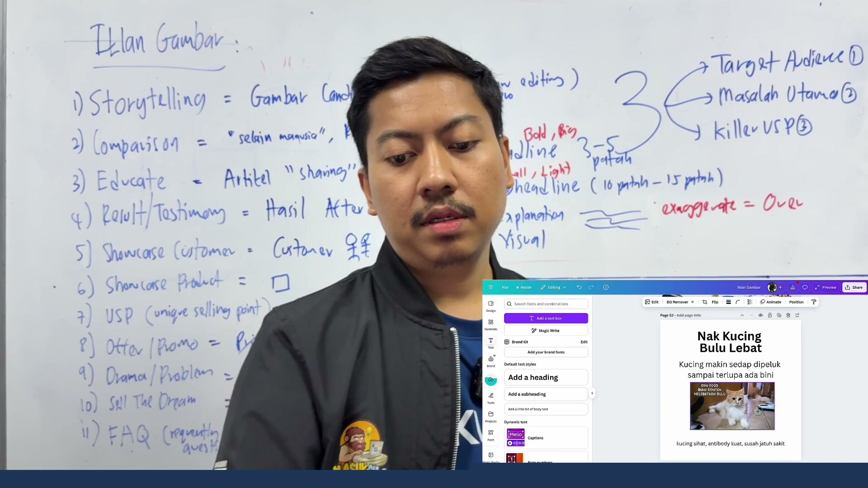This screenshot has width=868, height=488.
Task: Add your brand fonts
Action: (x=546, y=352)
